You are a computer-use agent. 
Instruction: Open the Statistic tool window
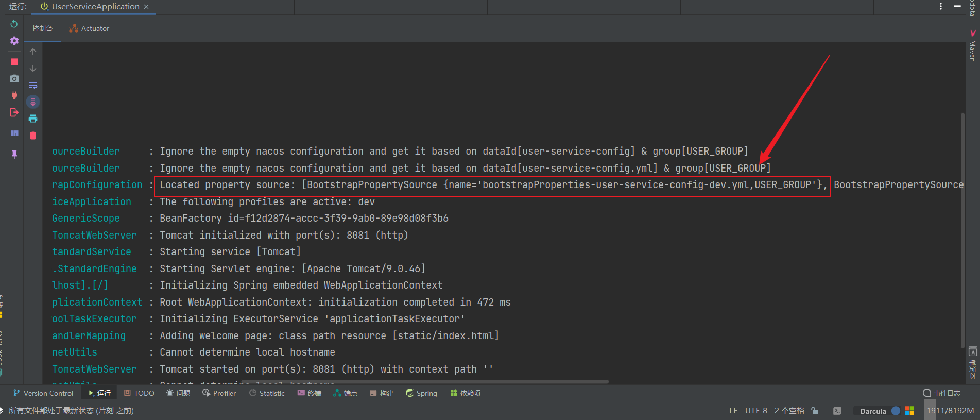pyautogui.click(x=267, y=393)
